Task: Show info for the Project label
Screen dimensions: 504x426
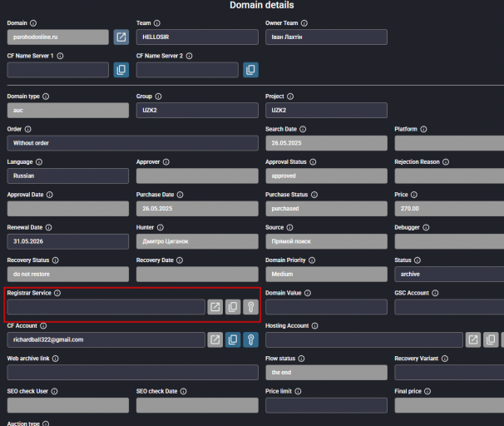Action: [x=290, y=97]
